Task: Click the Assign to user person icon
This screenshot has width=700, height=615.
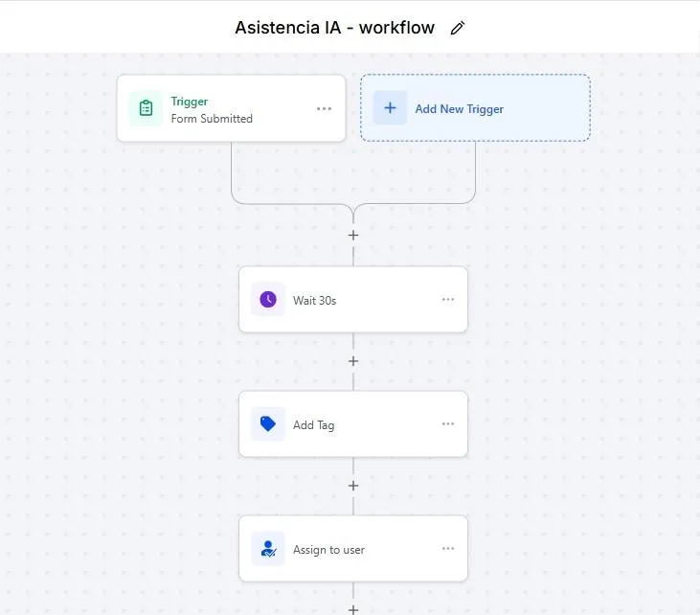Action: (268, 549)
